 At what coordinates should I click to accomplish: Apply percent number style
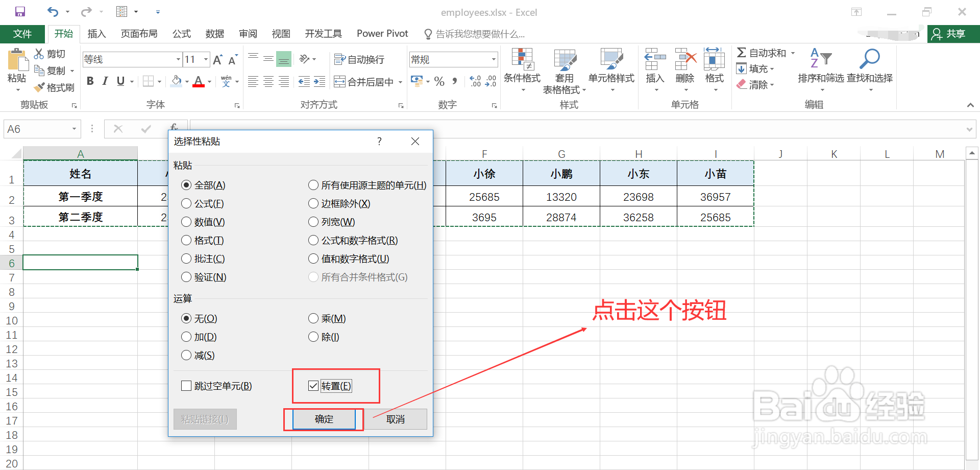point(438,81)
